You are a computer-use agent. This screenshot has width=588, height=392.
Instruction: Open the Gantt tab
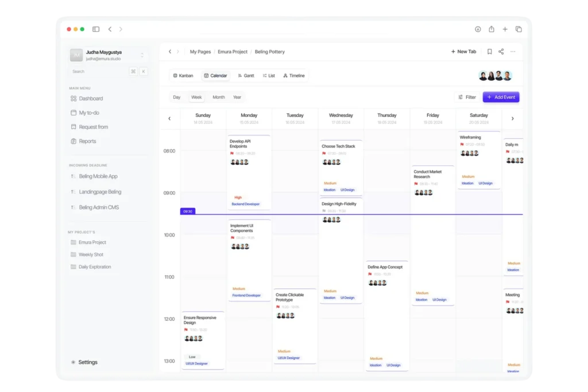pyautogui.click(x=246, y=76)
